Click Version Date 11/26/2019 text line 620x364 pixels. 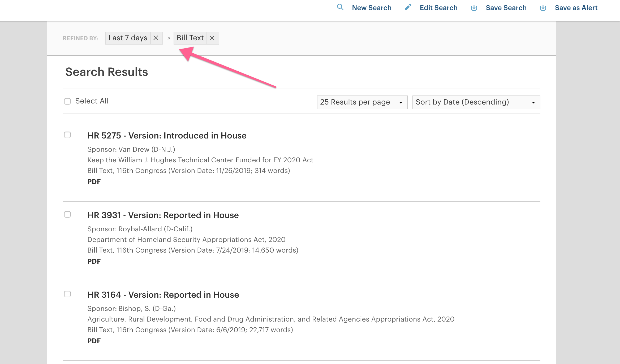(x=189, y=171)
